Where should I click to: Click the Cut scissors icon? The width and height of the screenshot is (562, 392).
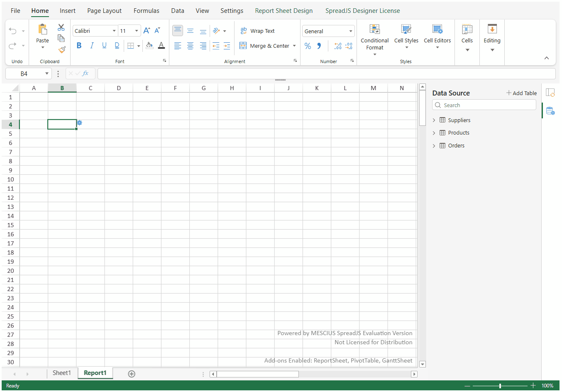click(61, 27)
